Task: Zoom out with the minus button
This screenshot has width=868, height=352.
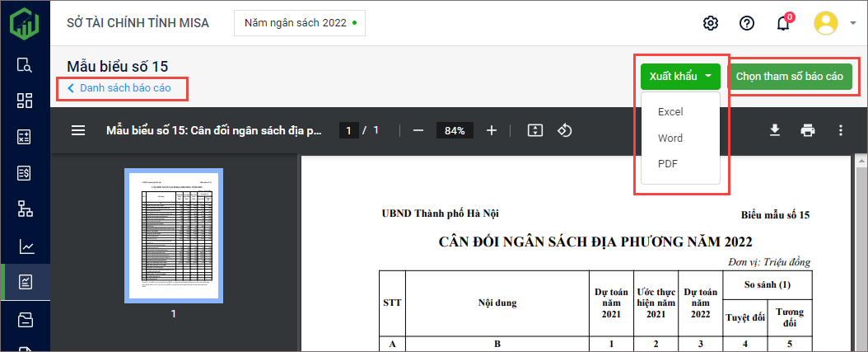Action: pyautogui.click(x=418, y=130)
